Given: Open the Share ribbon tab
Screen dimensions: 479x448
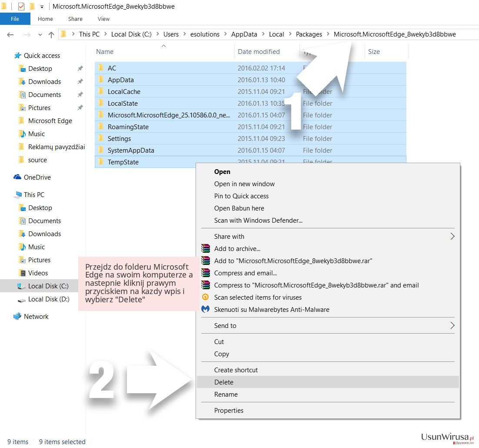Looking at the screenshot, I should [75, 19].
